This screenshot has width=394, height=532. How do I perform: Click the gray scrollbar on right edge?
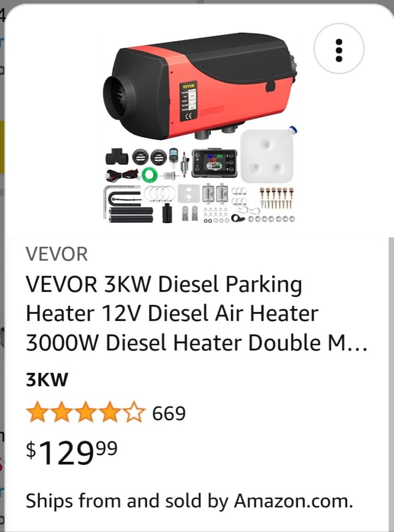[x=391, y=383]
